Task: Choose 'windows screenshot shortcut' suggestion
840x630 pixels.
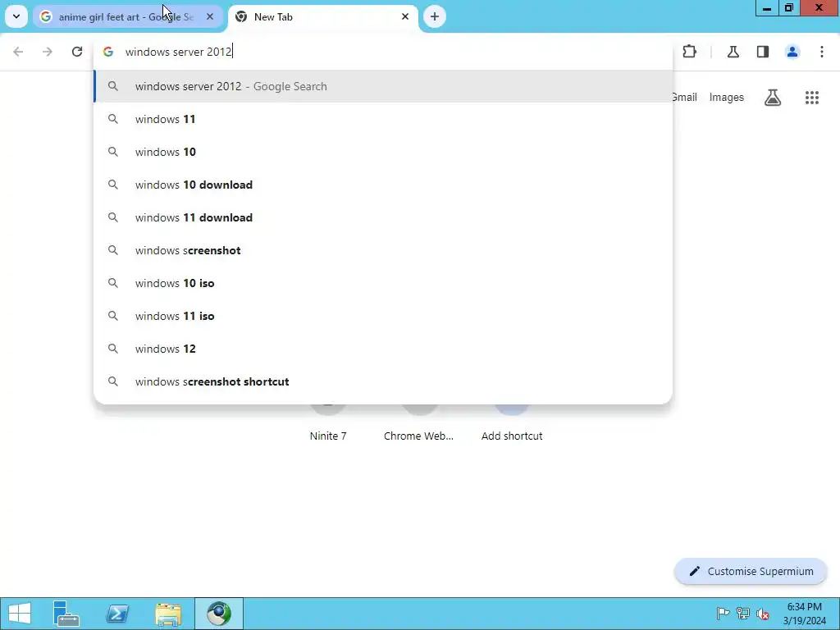Action: 383,381
